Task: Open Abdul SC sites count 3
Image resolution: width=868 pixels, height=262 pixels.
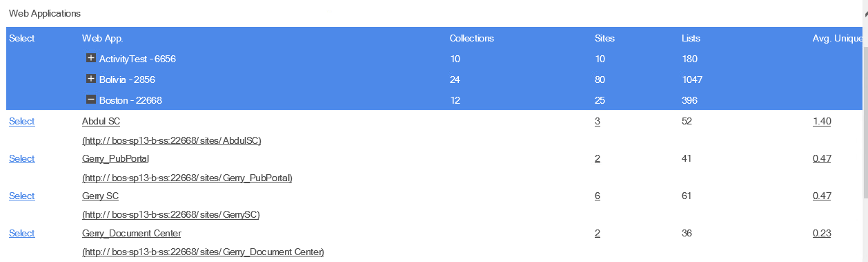Action: pos(598,122)
